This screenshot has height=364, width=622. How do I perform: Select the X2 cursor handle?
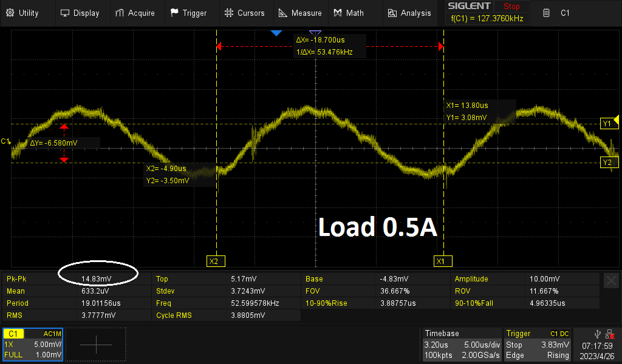(x=216, y=261)
